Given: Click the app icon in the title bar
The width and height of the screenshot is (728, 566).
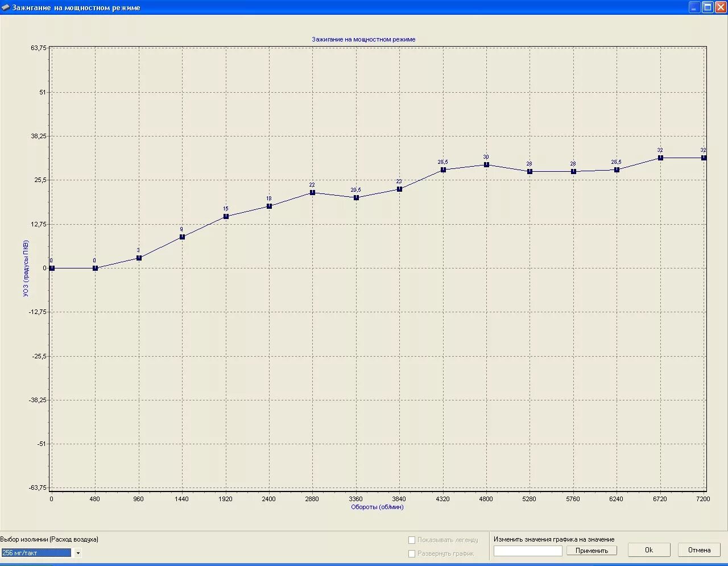Looking at the screenshot, I should (6, 7).
